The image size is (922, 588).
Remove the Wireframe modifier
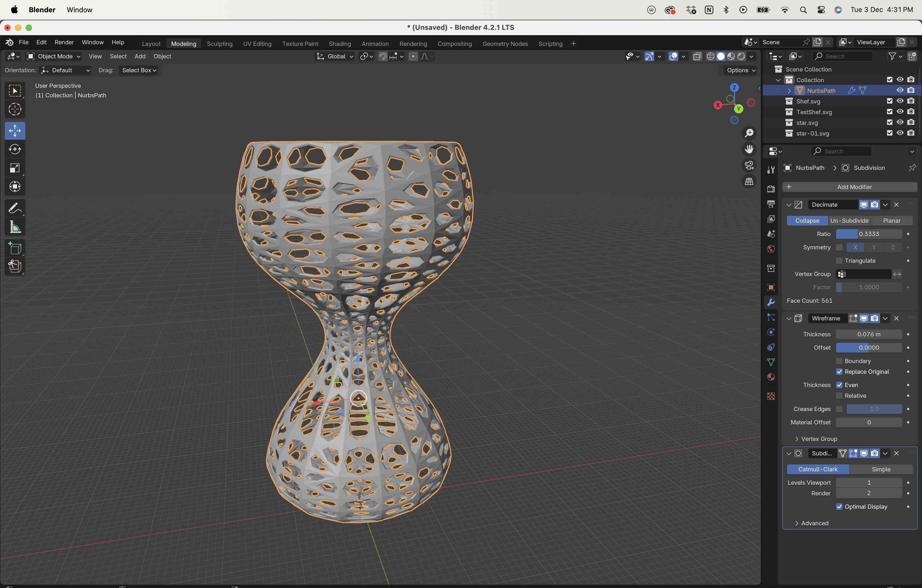896,319
